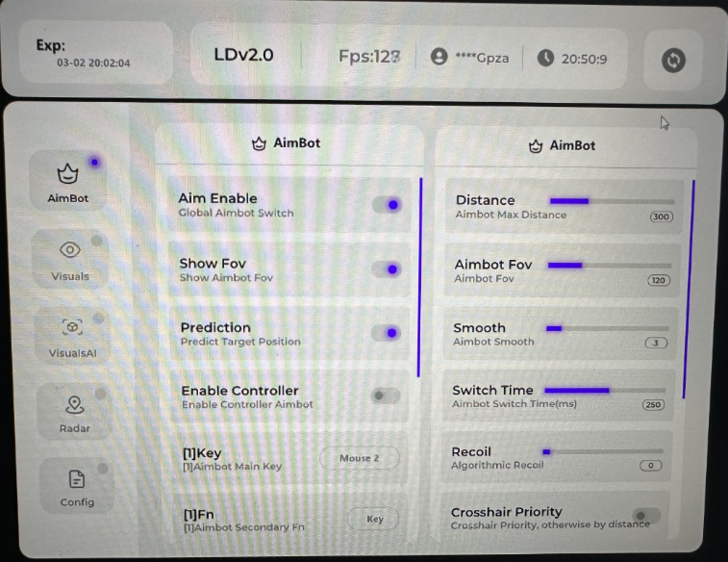Toggle the Show Fov switch
728x562 pixels.
pyautogui.click(x=387, y=269)
